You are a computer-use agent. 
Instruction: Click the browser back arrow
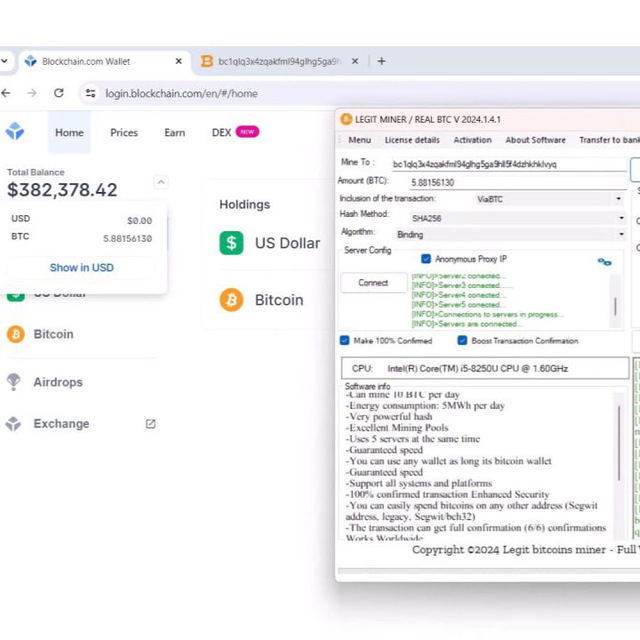[6, 93]
